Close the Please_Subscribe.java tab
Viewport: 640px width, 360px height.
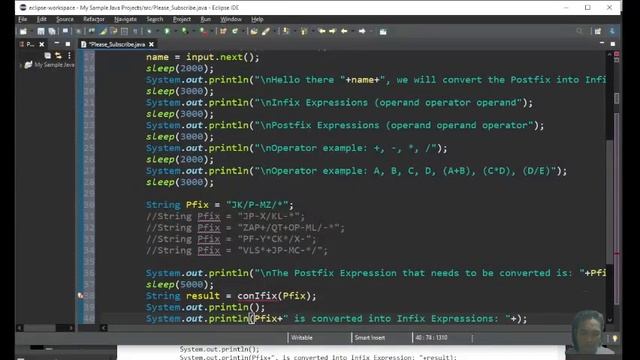151,44
